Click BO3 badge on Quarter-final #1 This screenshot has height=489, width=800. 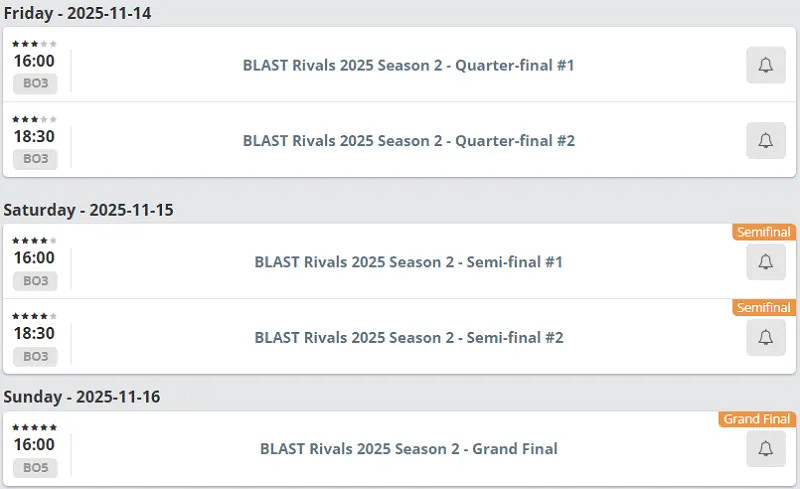[x=35, y=83]
